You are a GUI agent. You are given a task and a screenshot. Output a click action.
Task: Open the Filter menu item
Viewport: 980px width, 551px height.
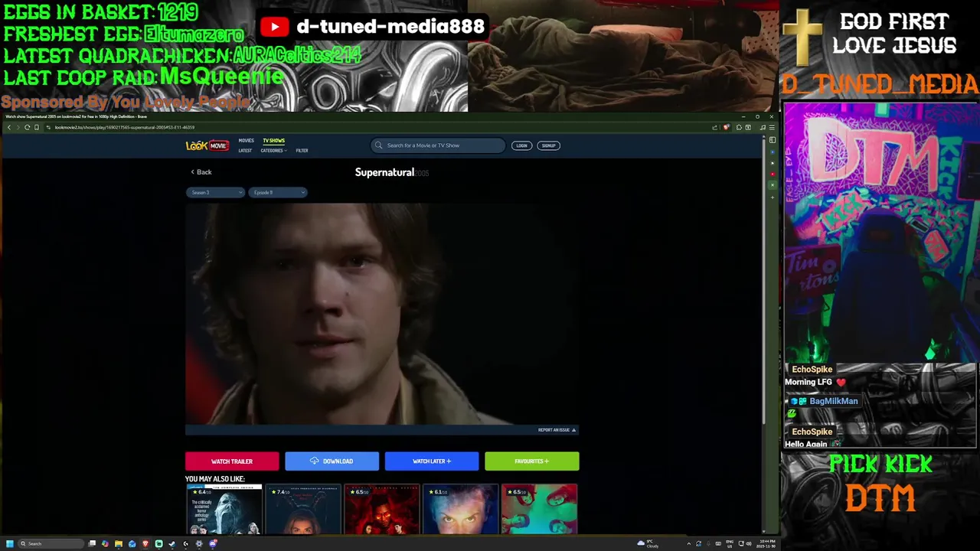[x=302, y=151]
